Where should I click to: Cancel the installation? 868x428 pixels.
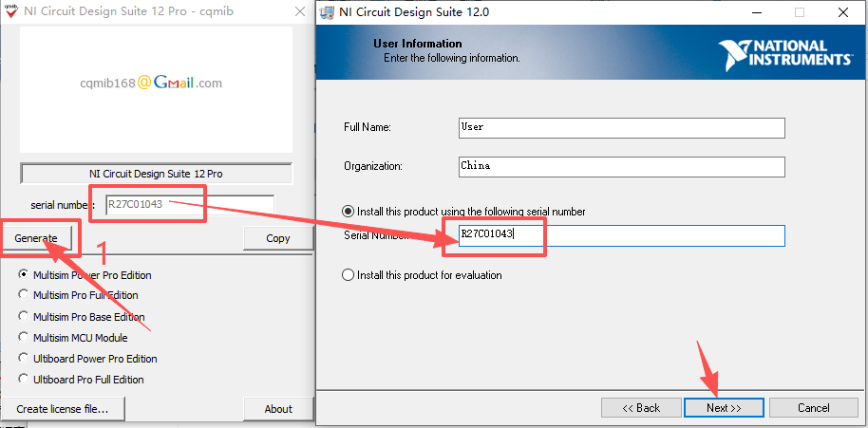coord(813,407)
